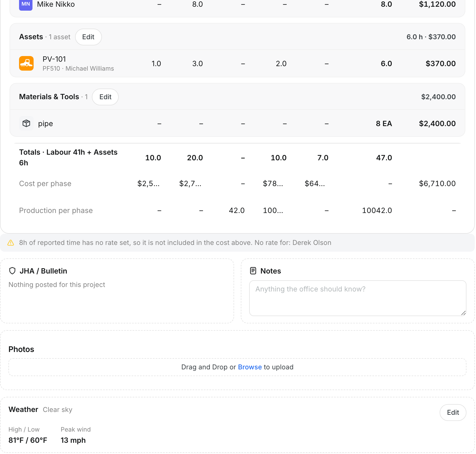Screen dimensions: 476x454
Task: Click the 20.0 value in Totals row
Action: [195, 158]
